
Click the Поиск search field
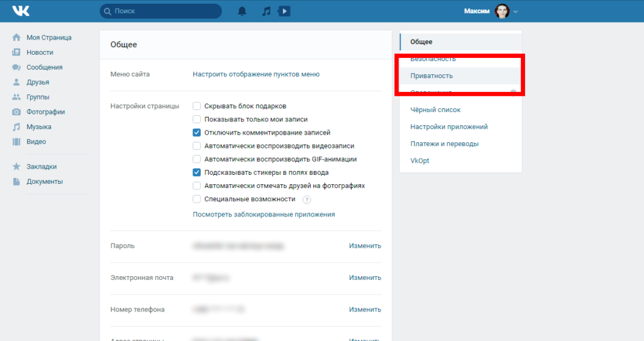point(160,11)
